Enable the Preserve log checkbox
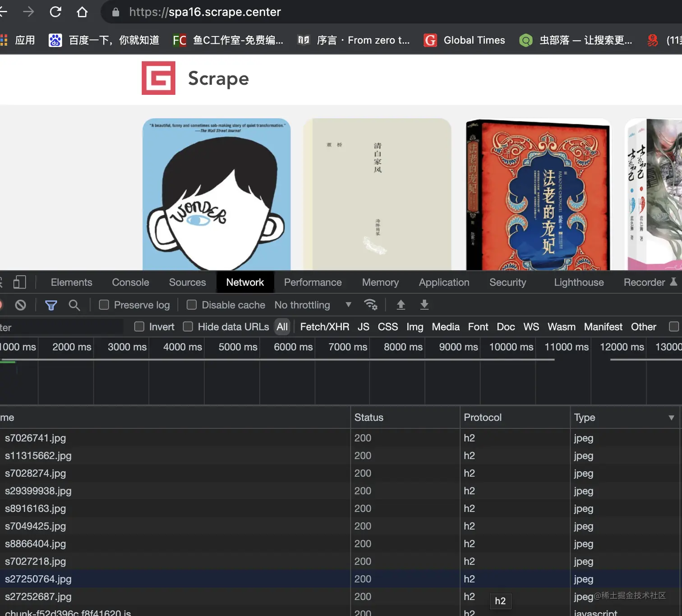The height and width of the screenshot is (616, 682). [104, 305]
